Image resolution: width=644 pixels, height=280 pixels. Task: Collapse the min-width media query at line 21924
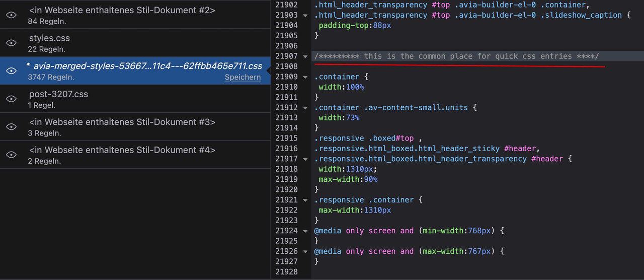(305, 231)
